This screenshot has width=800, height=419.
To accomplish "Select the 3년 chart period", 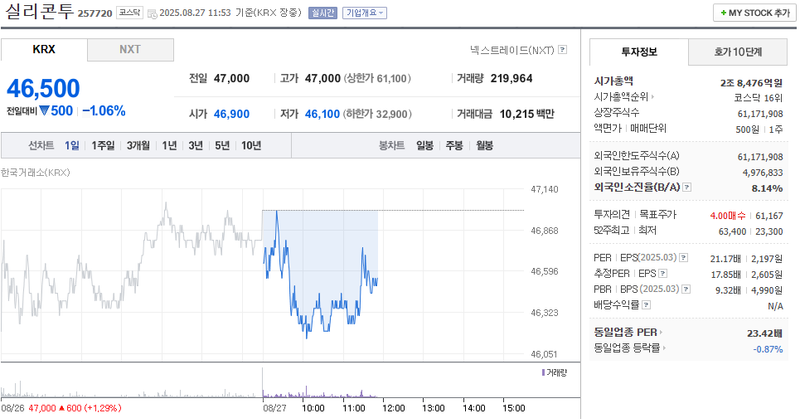I will 195,145.
